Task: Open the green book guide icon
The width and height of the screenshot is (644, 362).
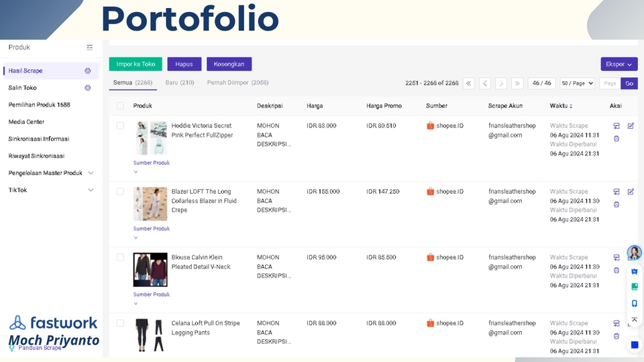Action: tap(635, 286)
